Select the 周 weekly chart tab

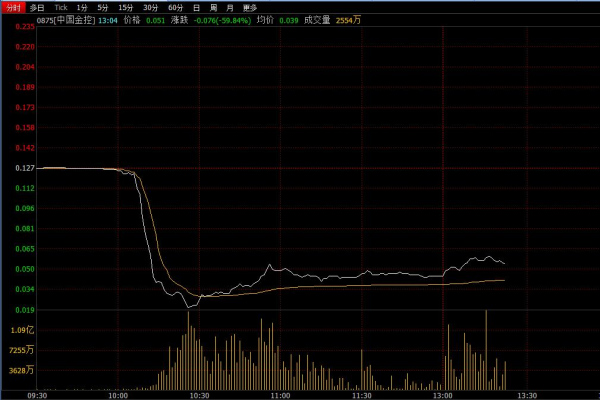(x=214, y=8)
